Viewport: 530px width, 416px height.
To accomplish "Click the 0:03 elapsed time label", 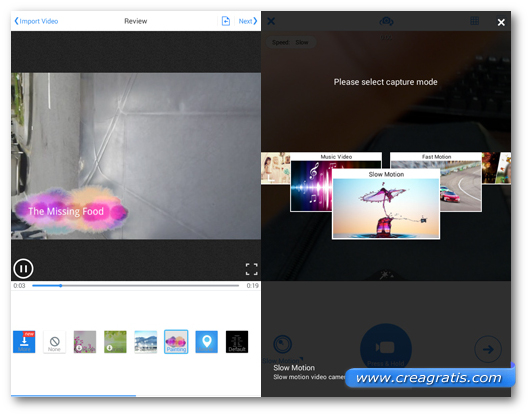I will (19, 286).
